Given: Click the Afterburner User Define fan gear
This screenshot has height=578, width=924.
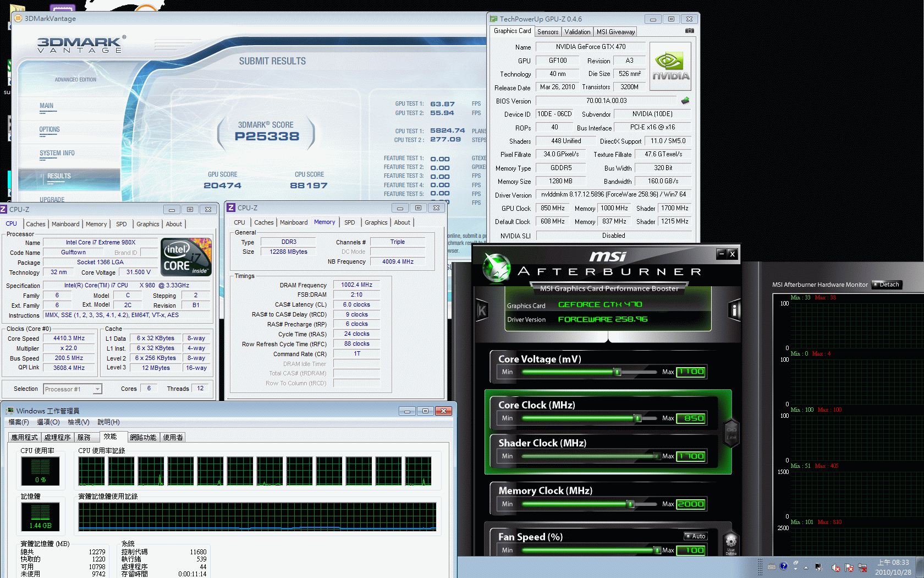Looking at the screenshot, I should pyautogui.click(x=731, y=543).
